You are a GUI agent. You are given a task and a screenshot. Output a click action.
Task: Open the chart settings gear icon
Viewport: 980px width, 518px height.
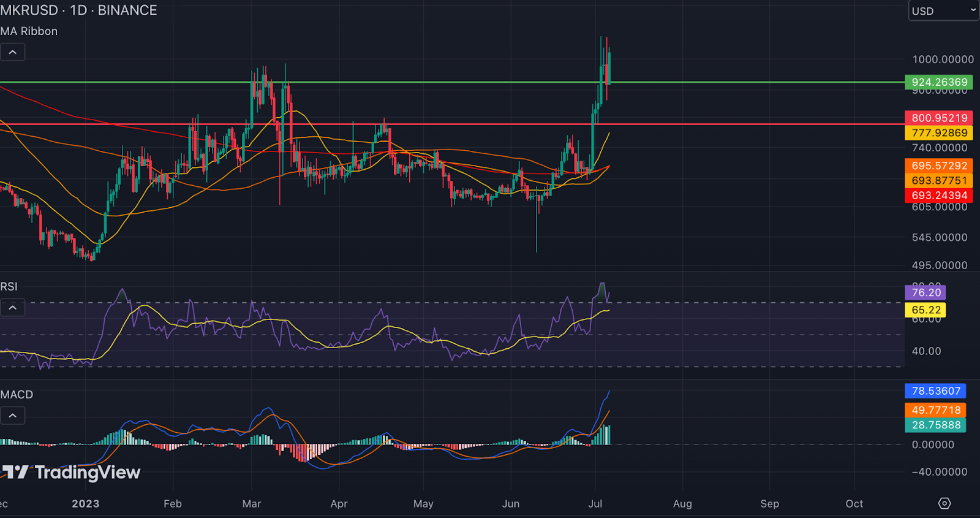944,503
